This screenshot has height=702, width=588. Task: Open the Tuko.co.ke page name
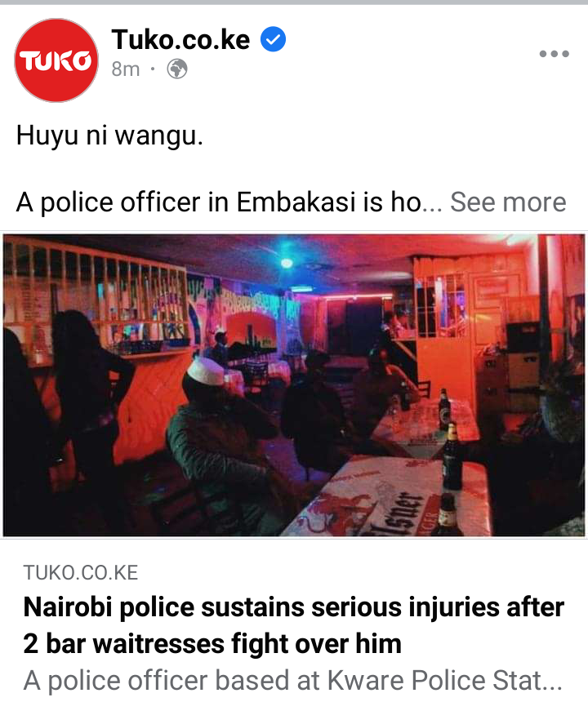click(x=180, y=39)
